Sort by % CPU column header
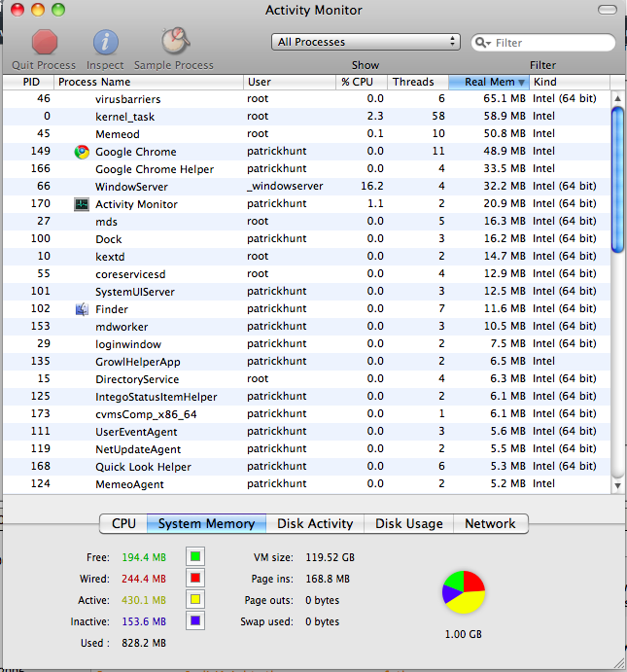Viewport: 627px width, 672px height. coord(362,82)
